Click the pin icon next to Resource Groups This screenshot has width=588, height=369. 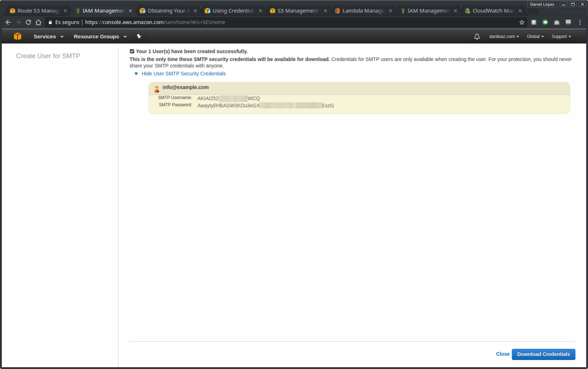pos(138,36)
